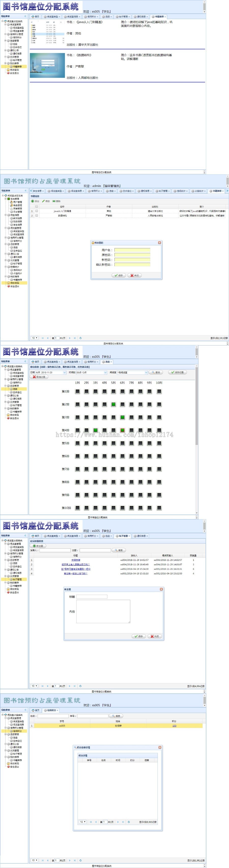The image size is (229, 868).
Task: Click 标题 input in 新主题 dialog
Action: (92, 597)
